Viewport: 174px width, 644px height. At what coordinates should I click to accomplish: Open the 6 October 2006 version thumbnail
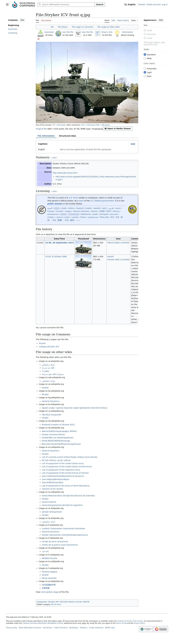coord(83,262)
